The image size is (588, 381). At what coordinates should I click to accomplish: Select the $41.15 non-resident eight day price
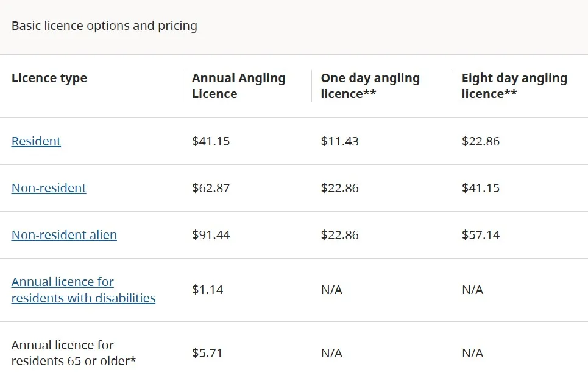click(481, 188)
